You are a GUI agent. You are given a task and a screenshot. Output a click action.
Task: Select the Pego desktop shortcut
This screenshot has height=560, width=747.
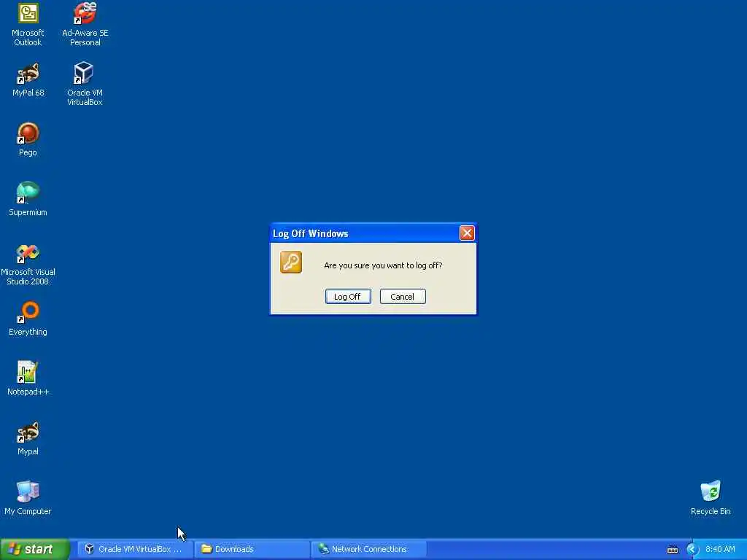pos(28,139)
